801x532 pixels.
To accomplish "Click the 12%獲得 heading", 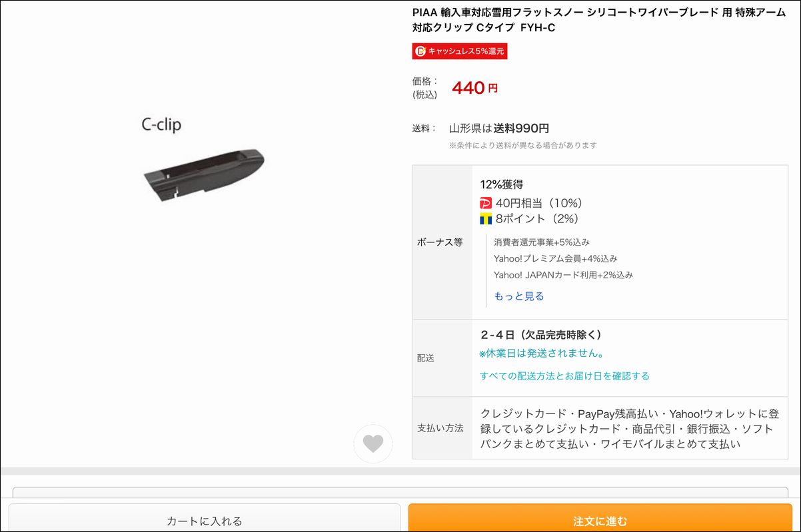I will (x=502, y=184).
